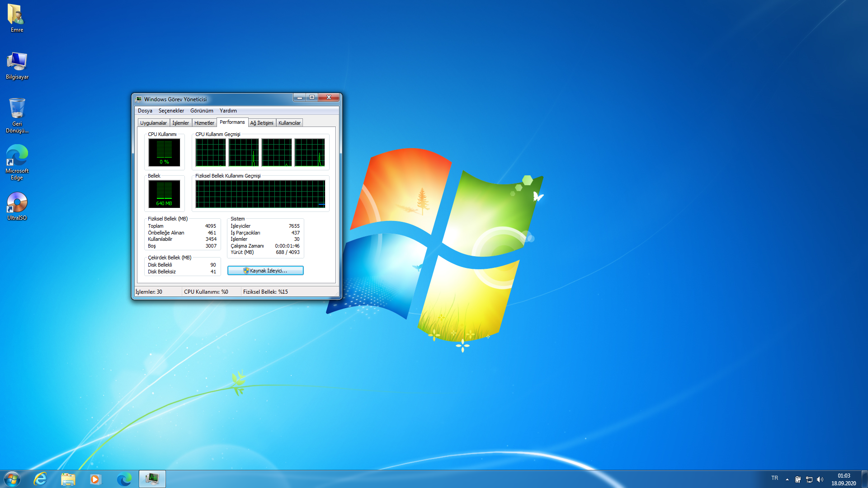Click the Disk Belleksiz value 41
The width and height of the screenshot is (868, 488).
coord(213,272)
